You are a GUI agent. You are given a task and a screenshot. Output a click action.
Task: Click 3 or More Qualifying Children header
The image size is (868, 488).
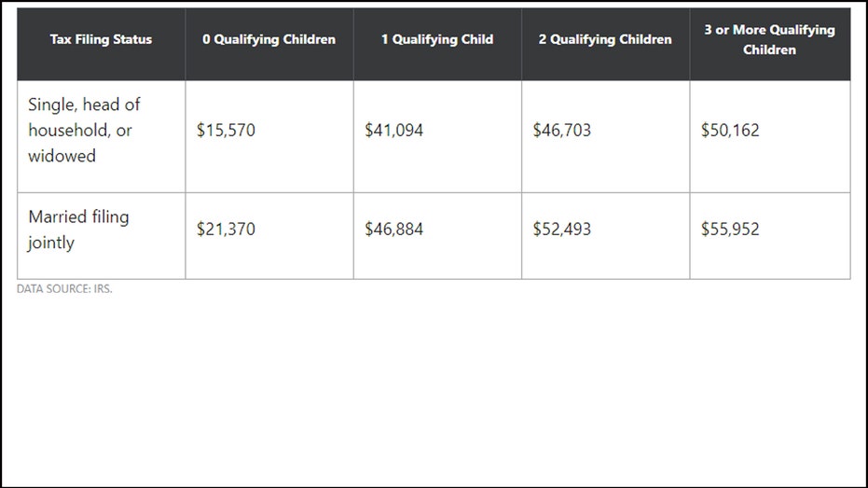point(769,39)
